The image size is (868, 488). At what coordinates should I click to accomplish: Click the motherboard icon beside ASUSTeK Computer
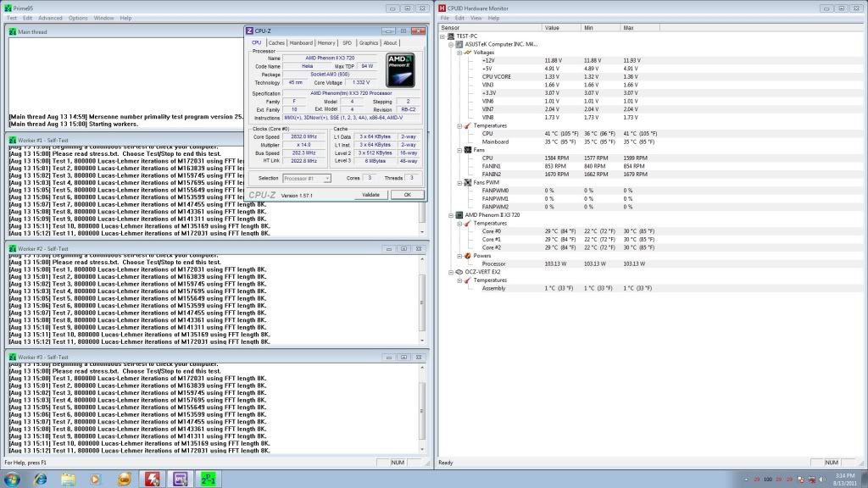coord(459,44)
